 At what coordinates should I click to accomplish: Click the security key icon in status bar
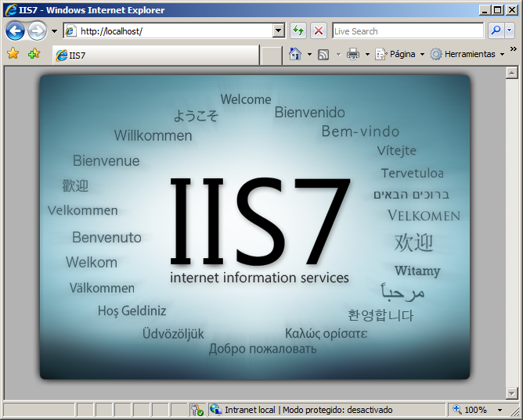point(197,410)
